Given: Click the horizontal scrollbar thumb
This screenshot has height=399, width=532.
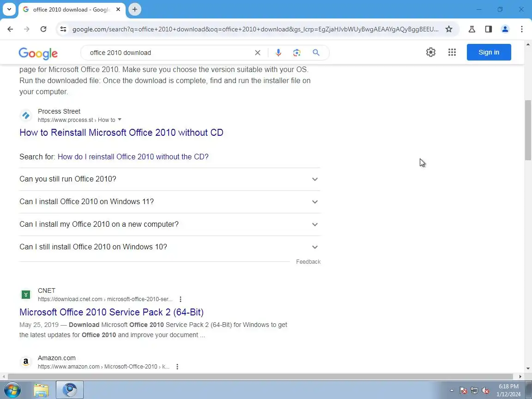Looking at the screenshot, I should pos(260,377).
